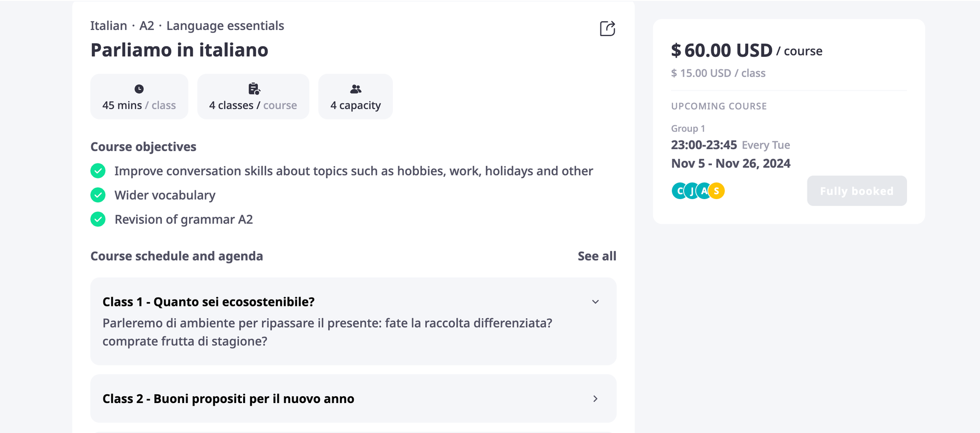Viewport: 980px width, 433px height.
Task: Click the A participant avatar
Action: click(x=704, y=191)
